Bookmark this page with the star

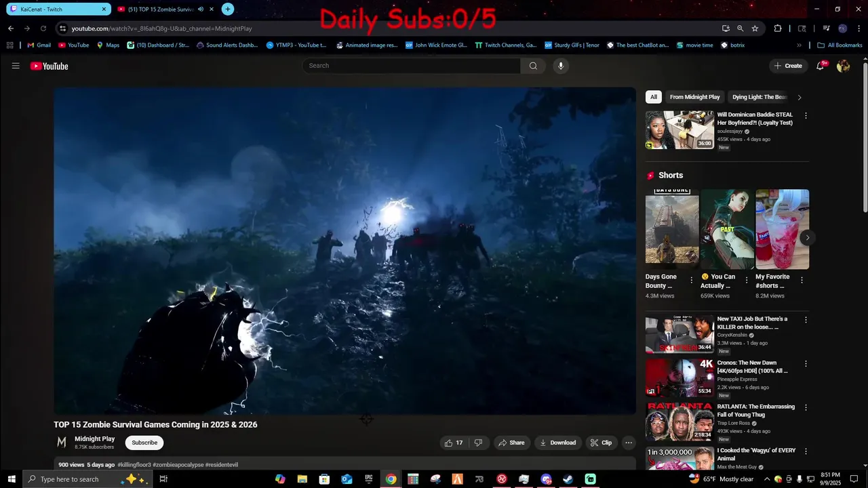click(755, 28)
